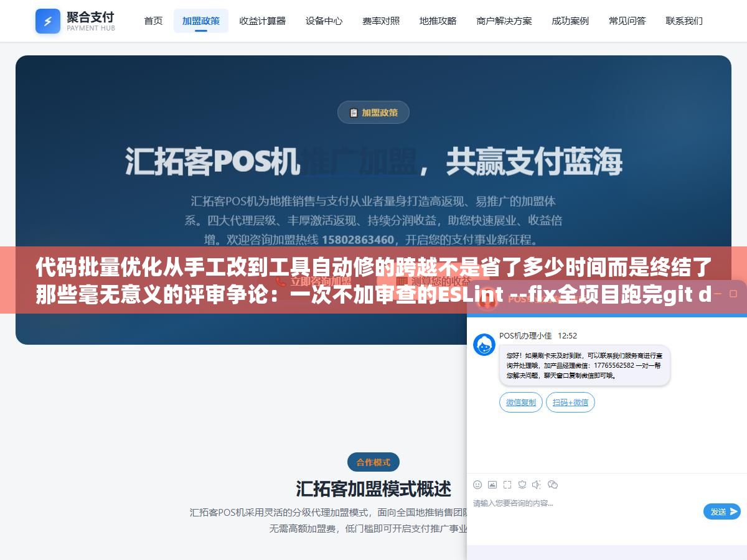Click the agent name POS机办理小佳
Viewport: 747px width, 560px height.
(x=525, y=335)
